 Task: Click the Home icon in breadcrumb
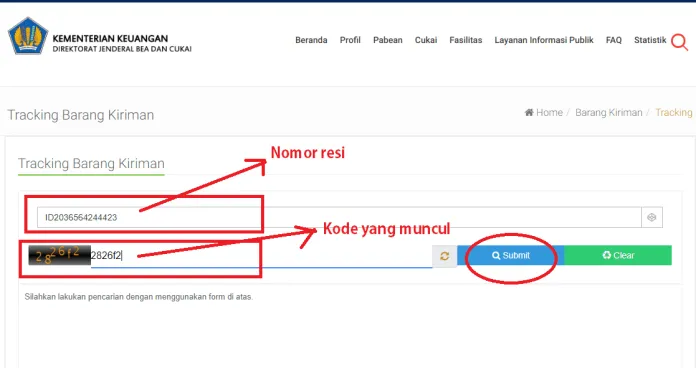(x=529, y=112)
